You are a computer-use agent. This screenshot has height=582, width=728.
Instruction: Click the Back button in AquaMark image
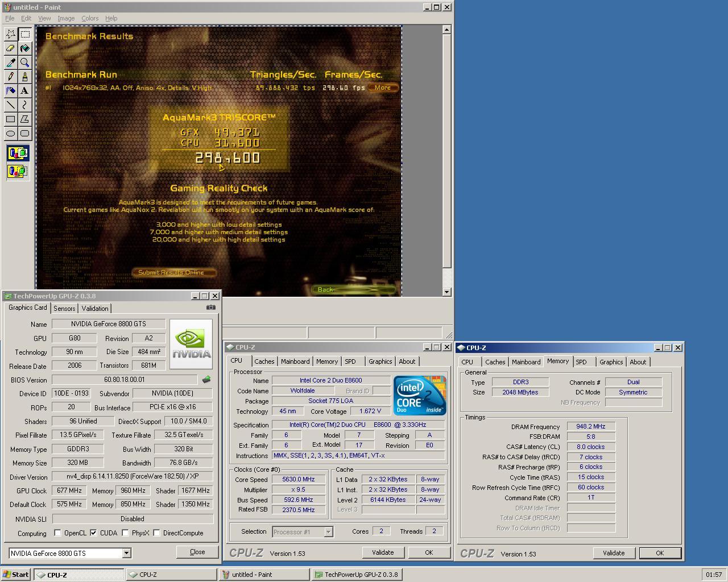click(354, 289)
